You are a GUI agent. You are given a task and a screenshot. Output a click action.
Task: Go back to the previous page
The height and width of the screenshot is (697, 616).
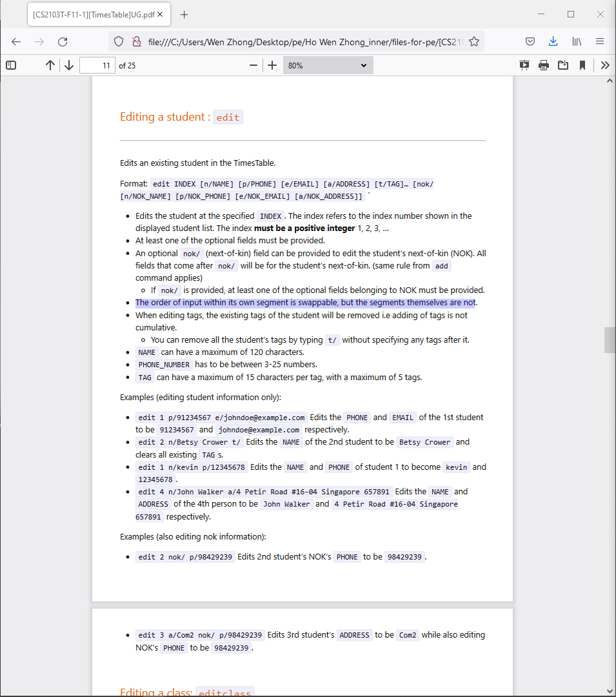coord(16,42)
